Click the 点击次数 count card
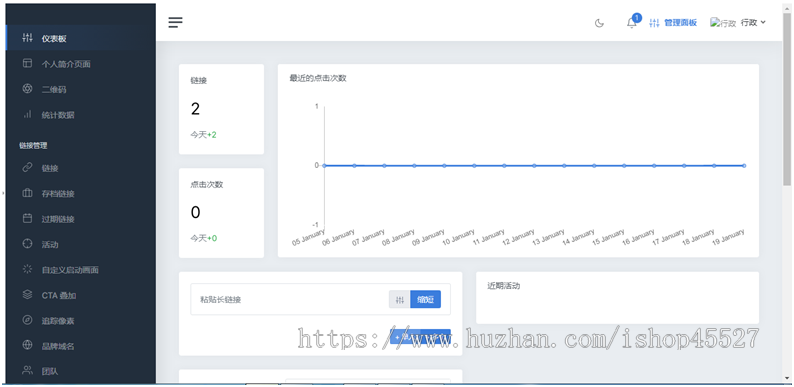 coord(221,213)
